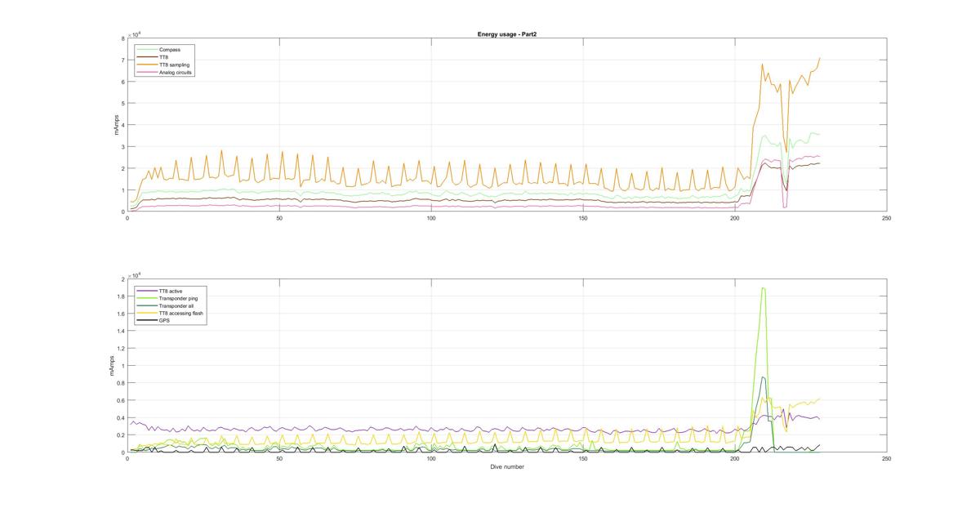Click the purple TT8 active legend line sample
The image size is (980, 508).
tap(147, 291)
